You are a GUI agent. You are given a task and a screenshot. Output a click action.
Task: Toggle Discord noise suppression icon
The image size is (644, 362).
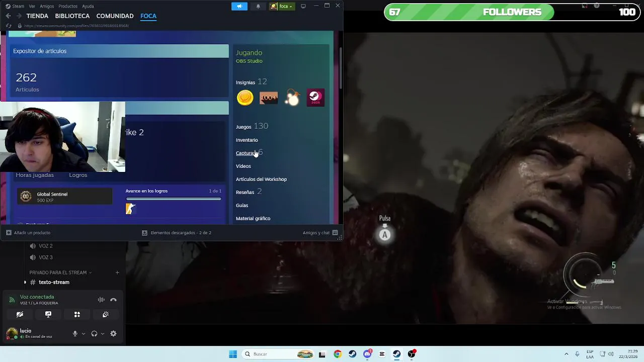tap(101, 300)
